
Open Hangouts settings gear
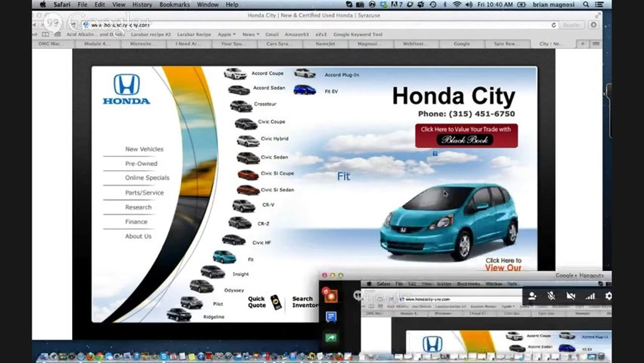(608, 296)
